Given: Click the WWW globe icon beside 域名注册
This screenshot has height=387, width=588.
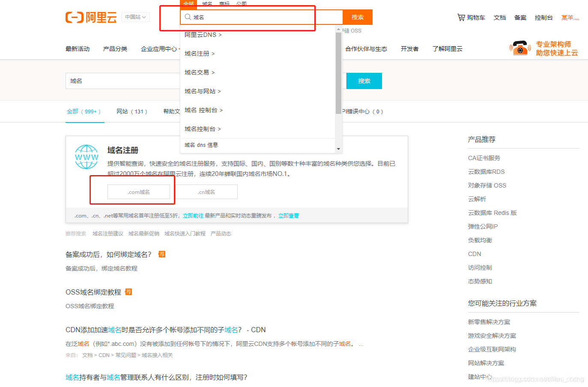Looking at the screenshot, I should (x=87, y=157).
